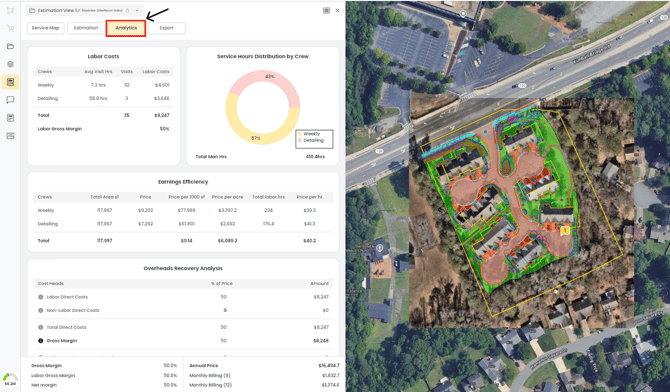
Task: Select the Analytics tab
Action: pyautogui.click(x=126, y=28)
